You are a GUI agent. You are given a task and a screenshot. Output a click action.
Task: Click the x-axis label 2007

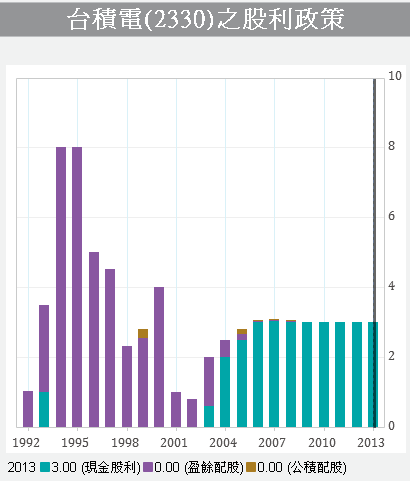pos(272,443)
